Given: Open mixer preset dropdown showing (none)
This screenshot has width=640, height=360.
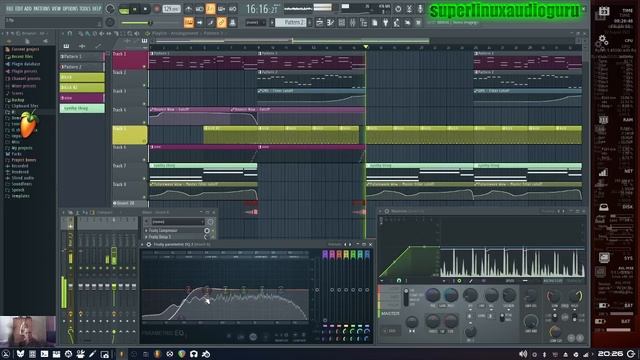Looking at the screenshot, I should click(178, 222).
